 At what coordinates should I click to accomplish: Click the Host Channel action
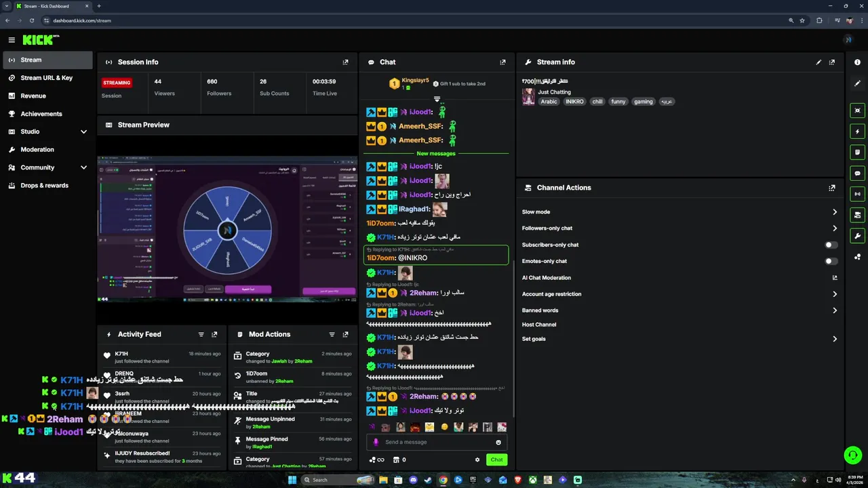click(539, 325)
